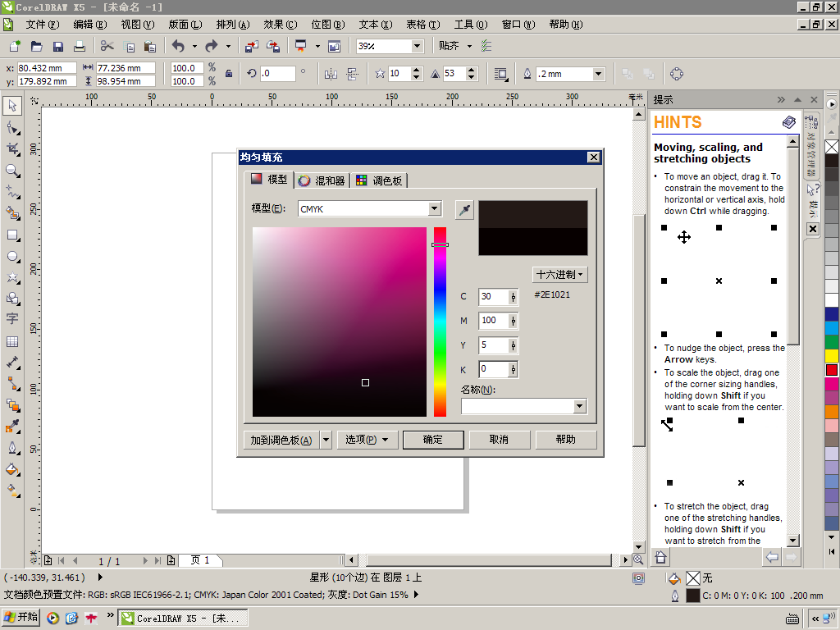The image size is (840, 630).
Task: Click the 帮助 help button in dialog
Action: tap(566, 440)
